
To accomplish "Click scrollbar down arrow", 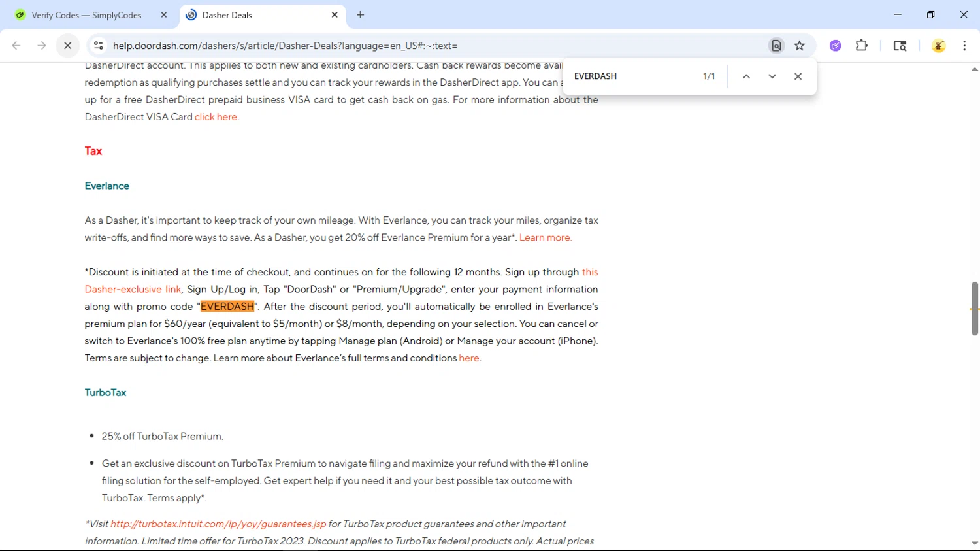I will click(x=974, y=543).
